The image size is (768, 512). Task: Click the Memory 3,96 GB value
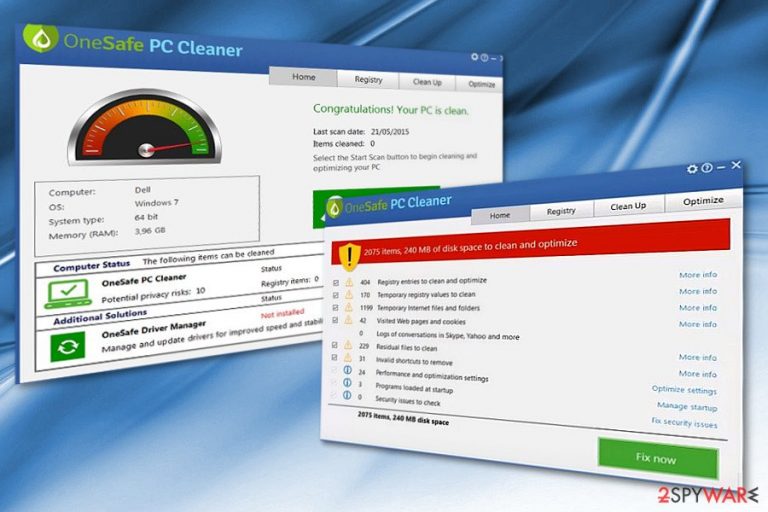click(x=150, y=230)
